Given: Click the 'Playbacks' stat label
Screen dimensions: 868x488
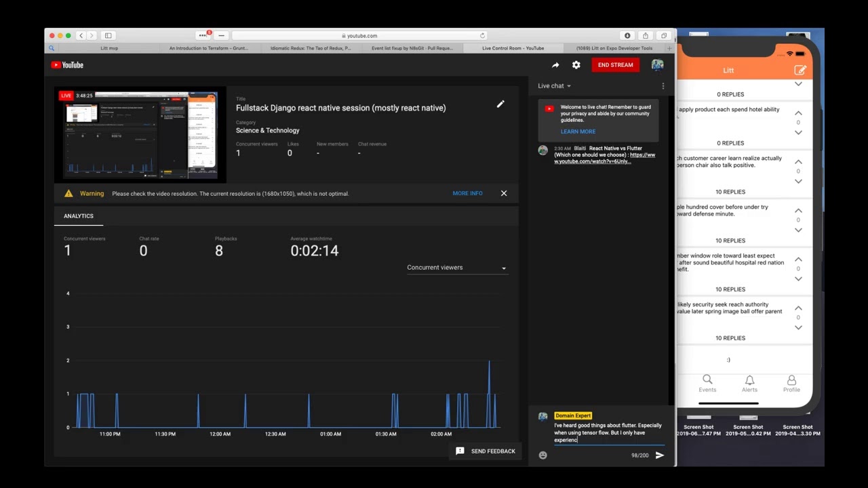Looking at the screenshot, I should (x=226, y=239).
